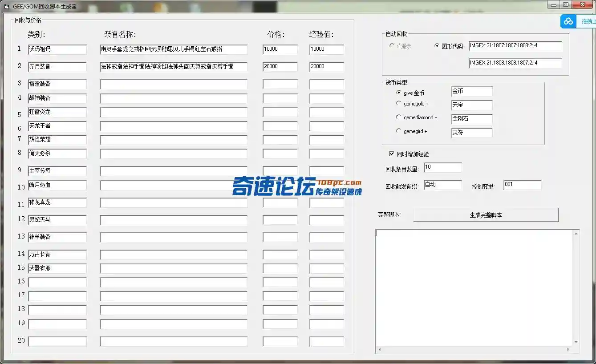Maximize the GEE/GOM generator window

point(566,5)
